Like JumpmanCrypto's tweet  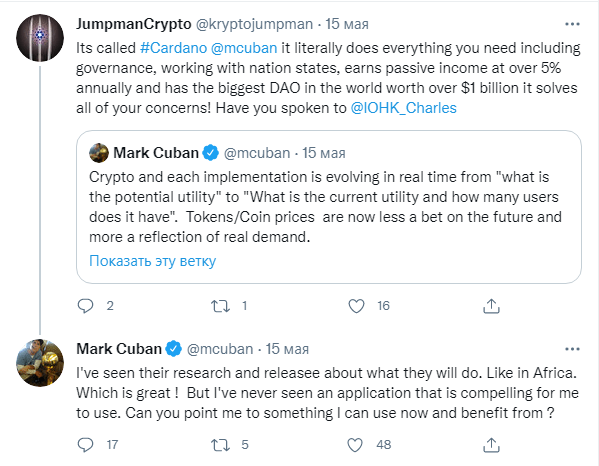(356, 306)
